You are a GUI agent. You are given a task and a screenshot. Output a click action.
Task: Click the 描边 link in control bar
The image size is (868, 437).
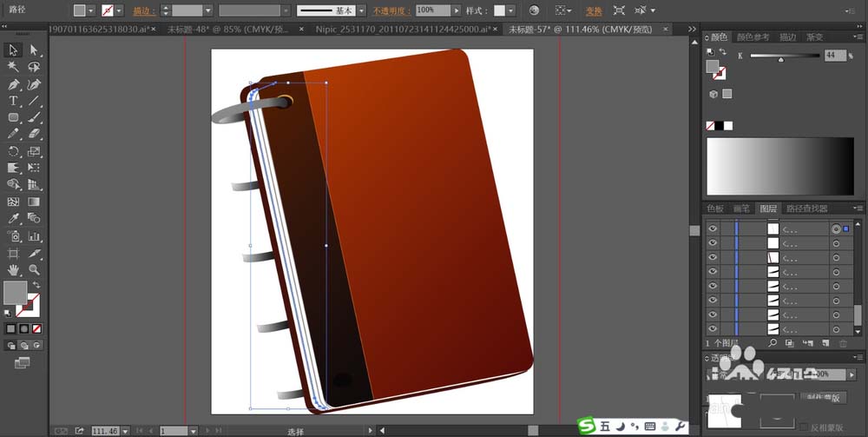point(144,10)
